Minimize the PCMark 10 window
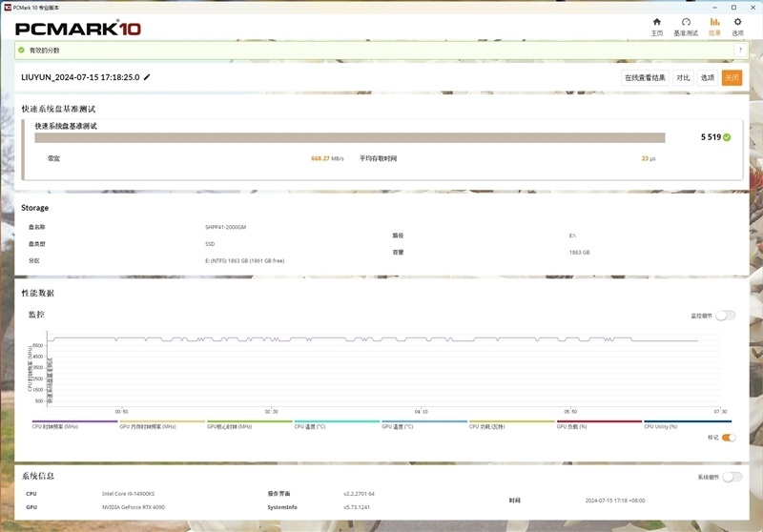The image size is (763, 532). pyautogui.click(x=714, y=8)
